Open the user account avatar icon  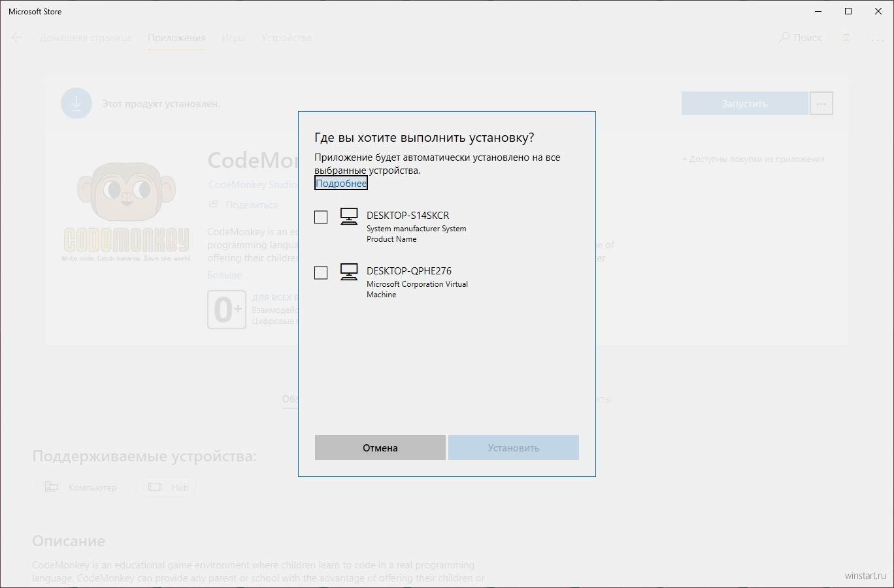coord(846,38)
